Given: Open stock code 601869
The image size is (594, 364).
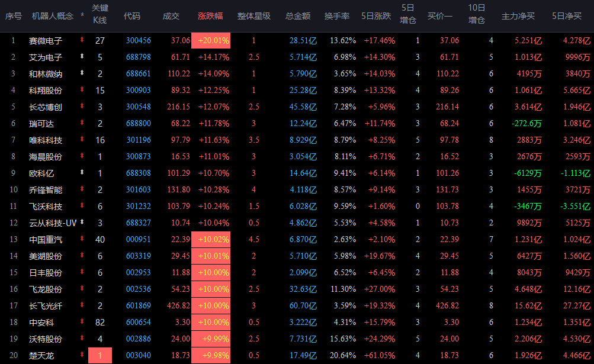Looking at the screenshot, I should [x=138, y=305].
